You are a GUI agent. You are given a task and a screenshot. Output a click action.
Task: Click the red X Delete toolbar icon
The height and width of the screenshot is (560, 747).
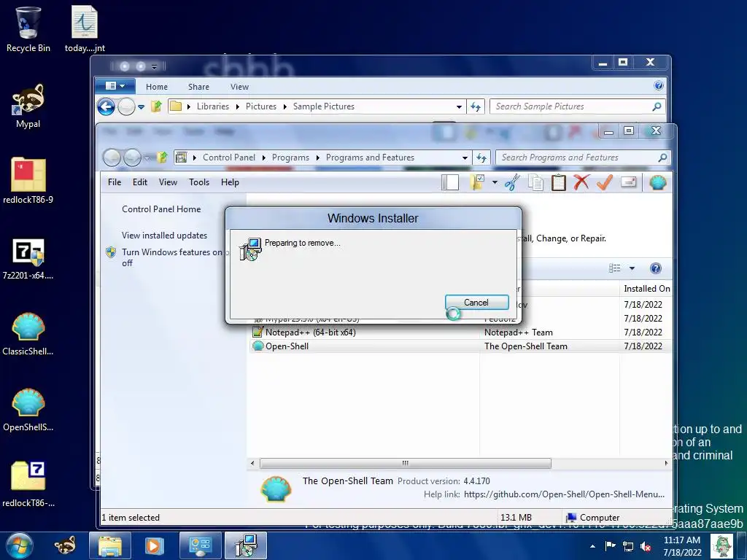click(x=581, y=182)
